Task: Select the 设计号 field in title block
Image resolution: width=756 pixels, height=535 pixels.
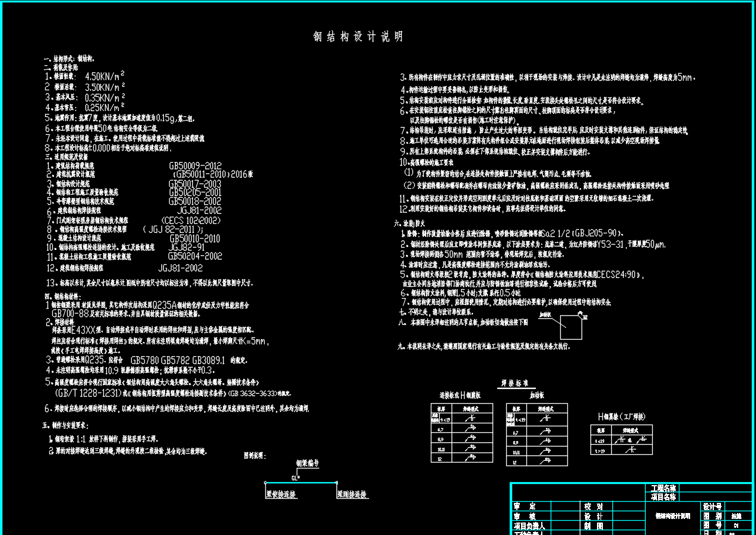Action: [x=712, y=506]
